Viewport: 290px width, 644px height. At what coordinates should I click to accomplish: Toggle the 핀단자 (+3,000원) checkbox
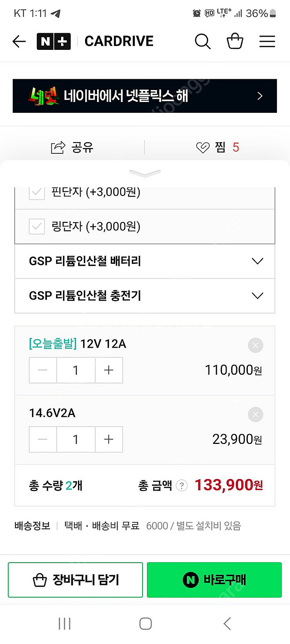[37, 192]
